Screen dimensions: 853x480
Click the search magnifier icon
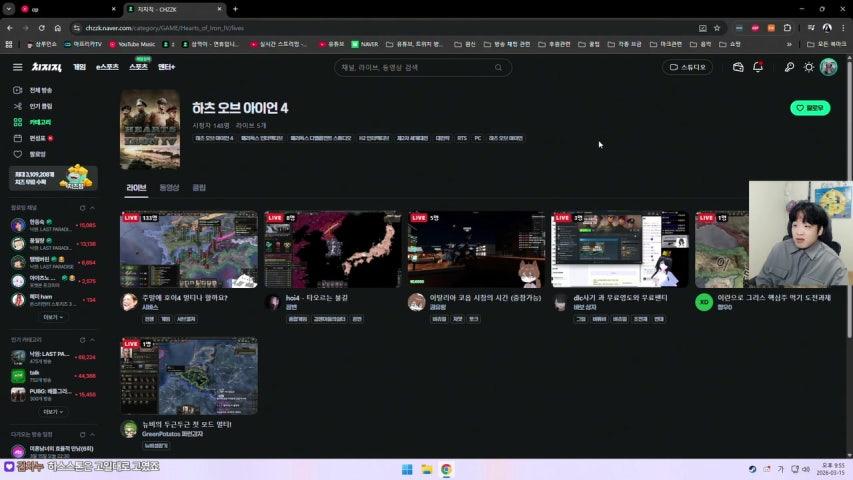[498, 67]
